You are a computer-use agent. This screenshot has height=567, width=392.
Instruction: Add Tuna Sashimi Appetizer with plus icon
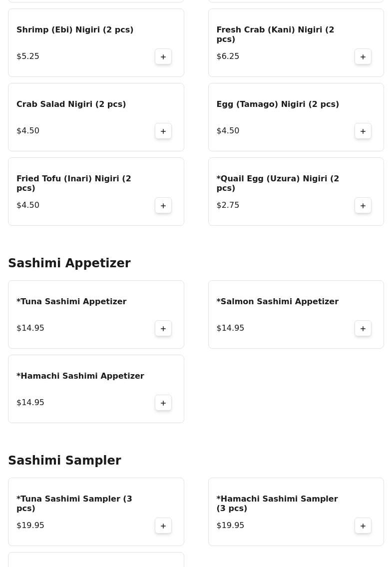(163, 329)
